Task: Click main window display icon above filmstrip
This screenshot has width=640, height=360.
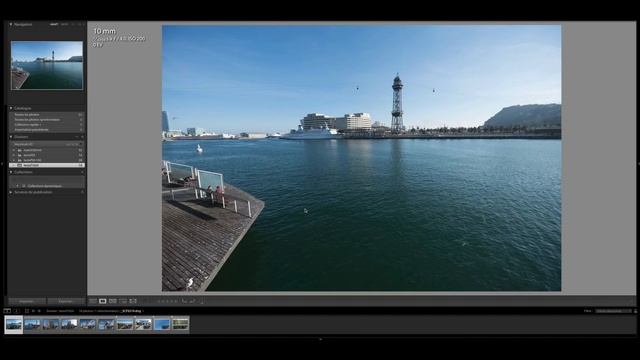Action: click(7, 311)
